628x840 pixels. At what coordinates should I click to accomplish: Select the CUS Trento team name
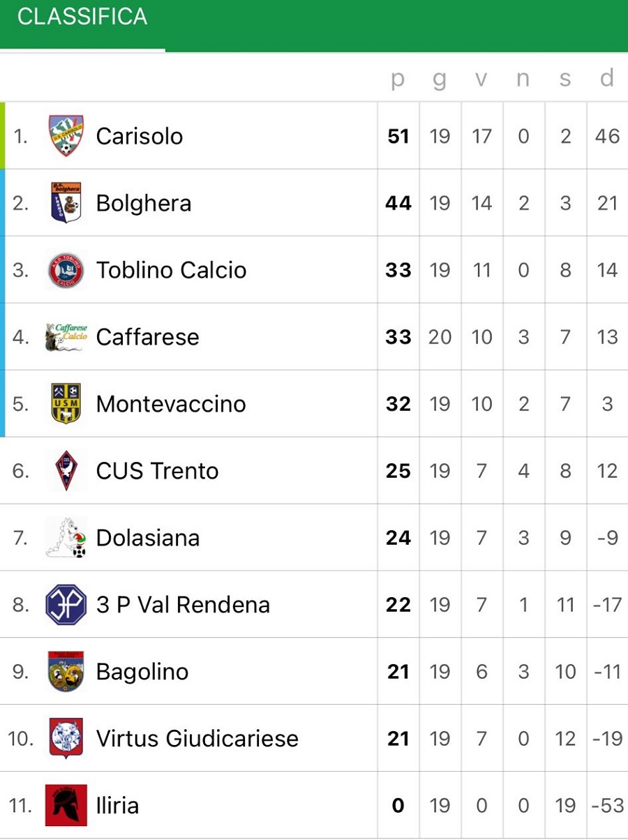(x=158, y=470)
